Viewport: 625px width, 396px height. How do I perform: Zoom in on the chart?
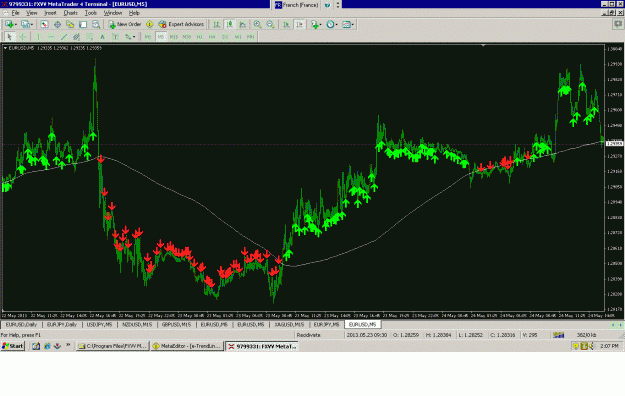pyautogui.click(x=257, y=24)
